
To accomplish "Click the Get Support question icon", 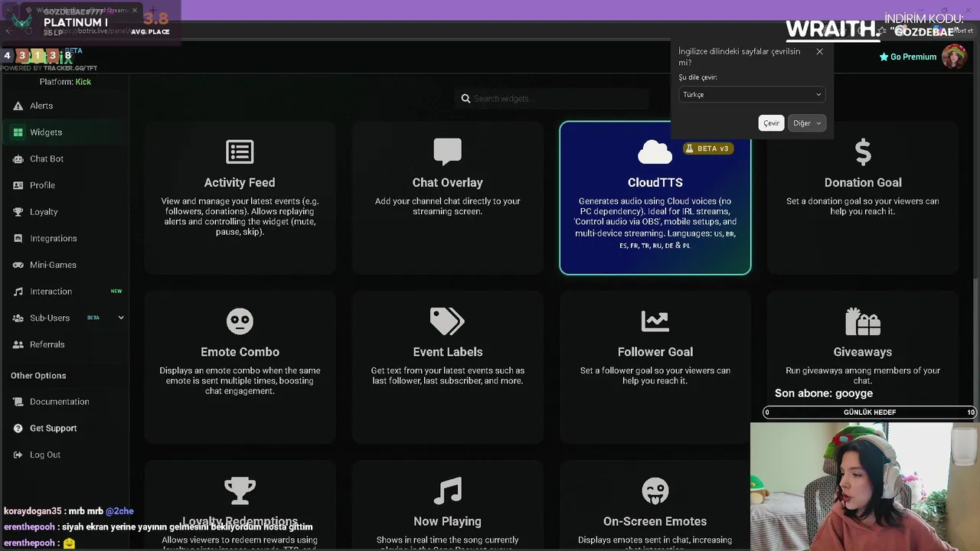I will 18,428.
